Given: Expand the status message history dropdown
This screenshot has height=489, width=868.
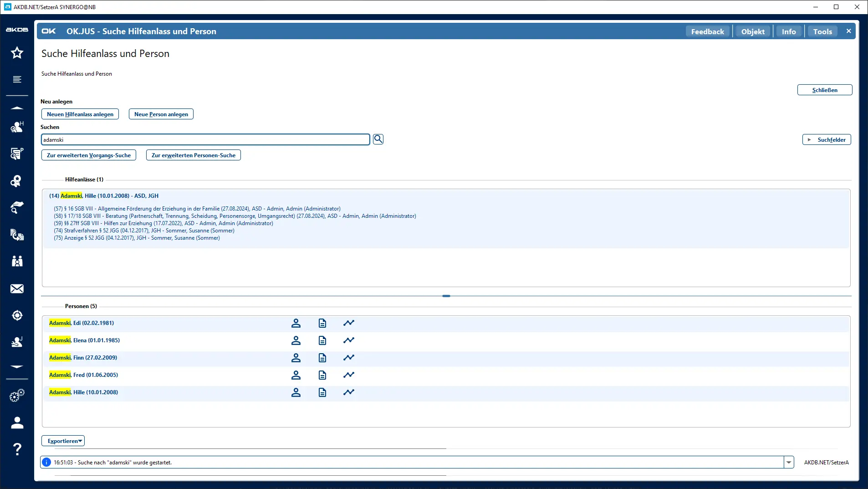Looking at the screenshot, I should [789, 463].
